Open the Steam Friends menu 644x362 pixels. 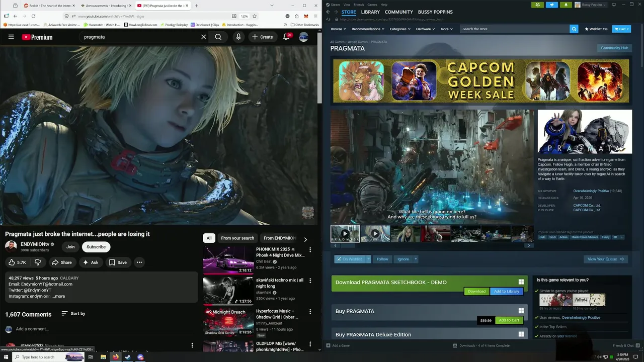tap(359, 5)
